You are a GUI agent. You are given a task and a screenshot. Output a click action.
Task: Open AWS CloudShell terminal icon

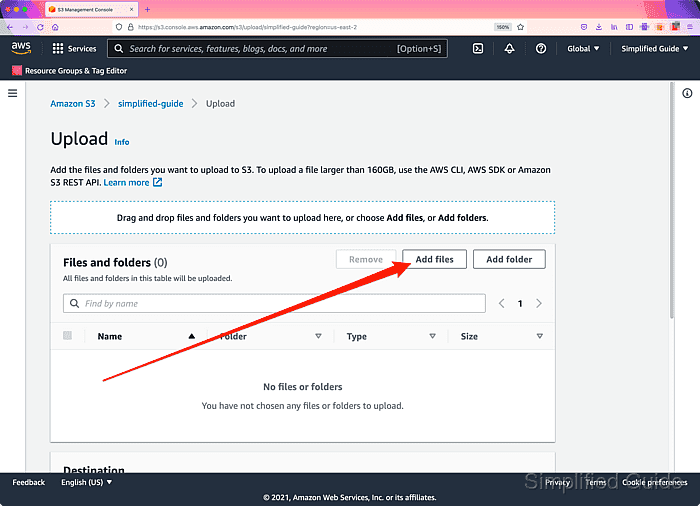[x=478, y=49]
